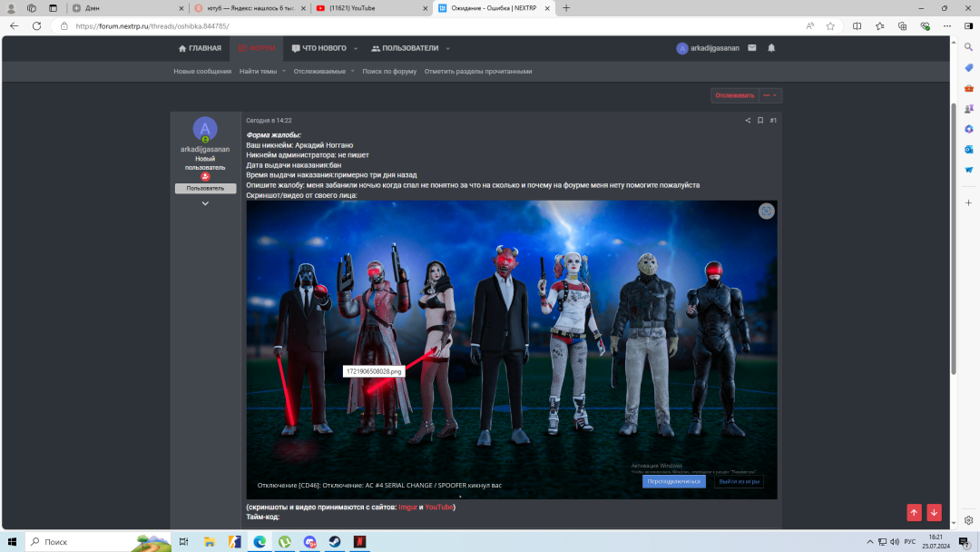
Task: Open File Explorer from the taskbar
Action: [x=210, y=542]
